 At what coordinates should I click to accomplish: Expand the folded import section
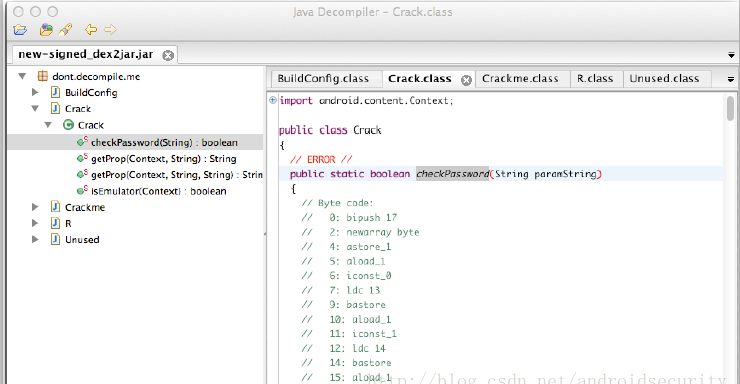coord(273,100)
